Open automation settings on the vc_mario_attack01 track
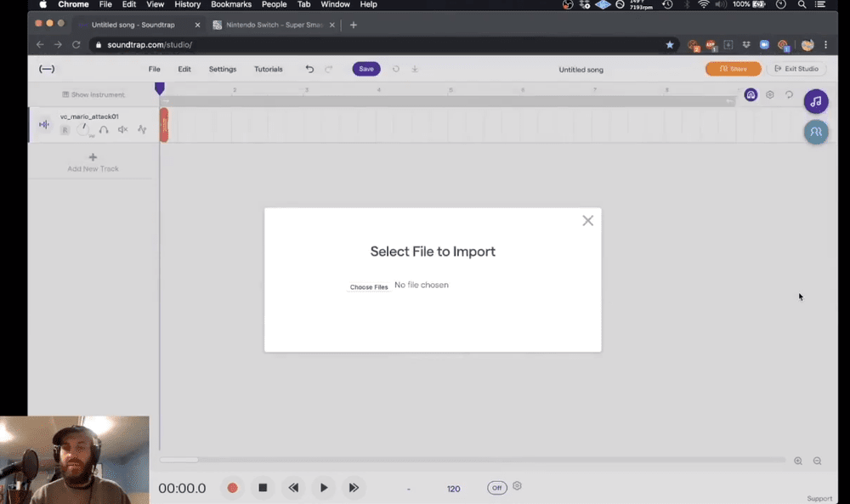 pos(142,129)
